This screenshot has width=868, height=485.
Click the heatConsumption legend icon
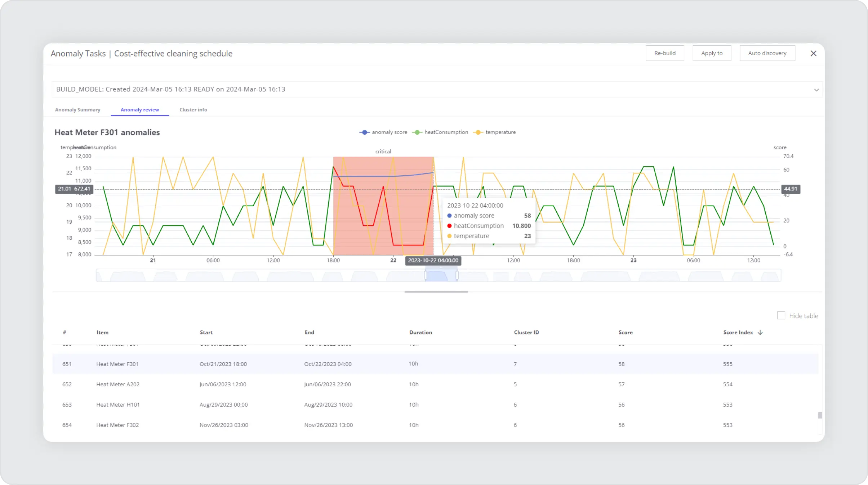[x=417, y=132]
